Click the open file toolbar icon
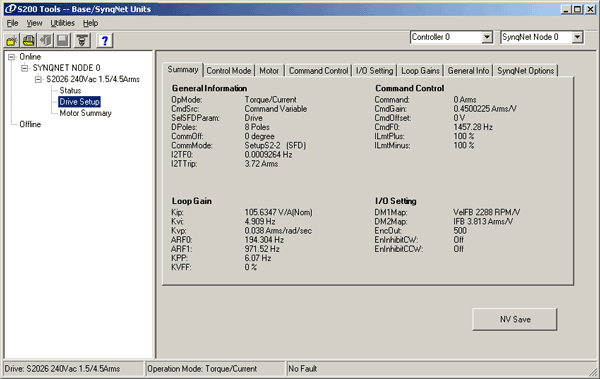 coord(29,40)
